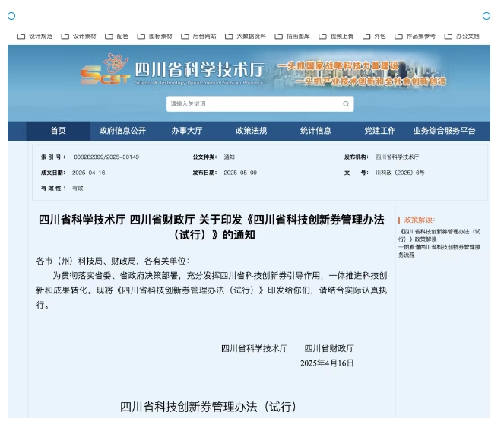Click the 公文种类 value 通知
Screen dimensions: 504x444
[229, 157]
